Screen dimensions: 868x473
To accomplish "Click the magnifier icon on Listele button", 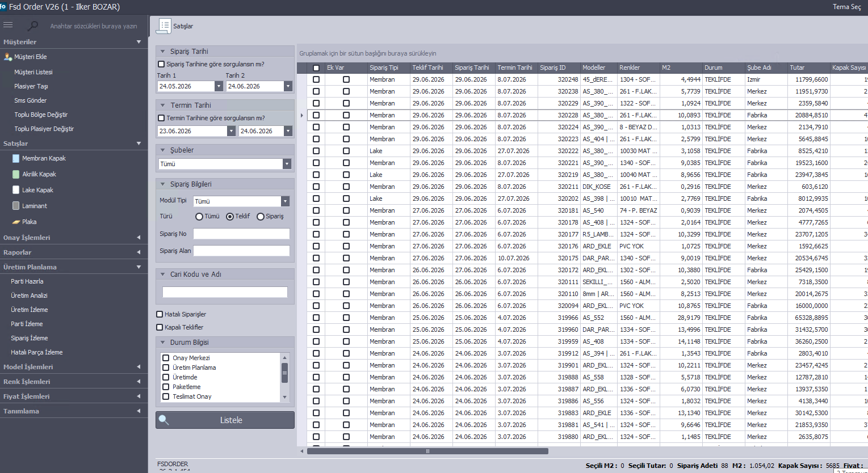I will pos(164,420).
